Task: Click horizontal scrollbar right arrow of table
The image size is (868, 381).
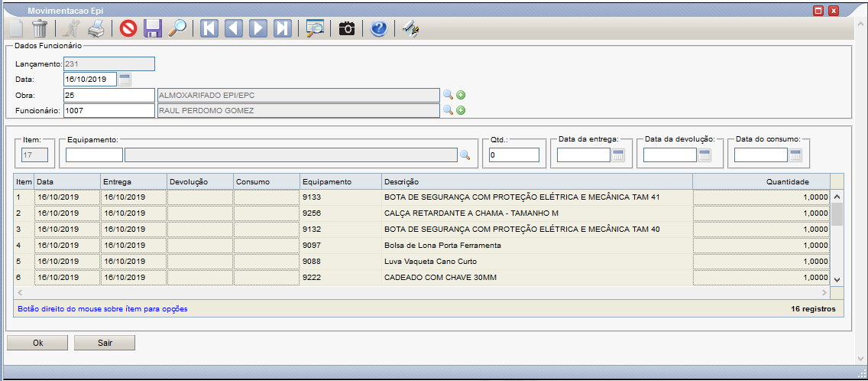Action: tap(824, 292)
